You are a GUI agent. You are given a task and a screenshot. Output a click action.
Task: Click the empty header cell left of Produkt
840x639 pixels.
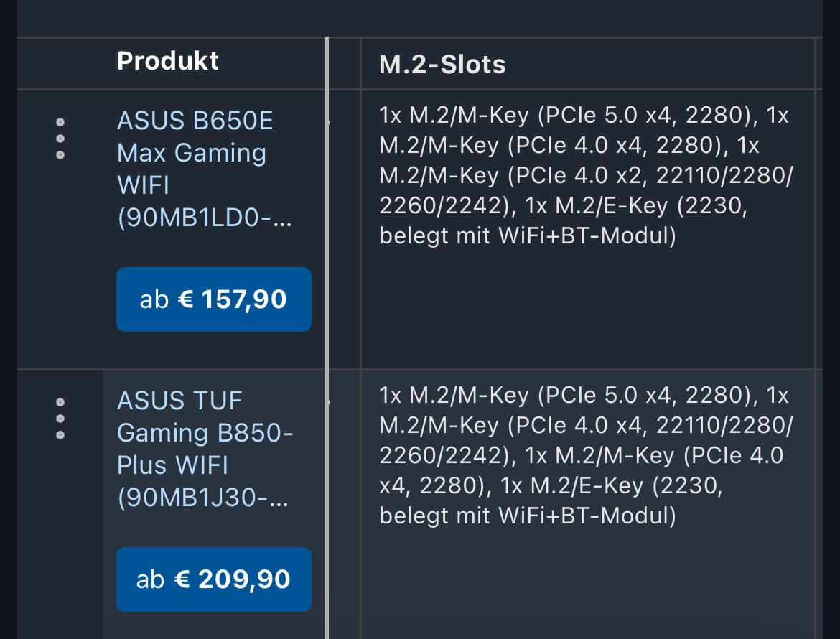(65, 63)
